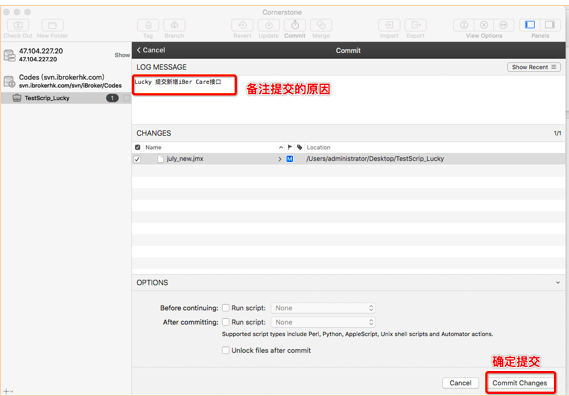Image resolution: width=569 pixels, height=396 pixels.
Task: Toggle the right panel icon under Panels
Action: click(550, 25)
